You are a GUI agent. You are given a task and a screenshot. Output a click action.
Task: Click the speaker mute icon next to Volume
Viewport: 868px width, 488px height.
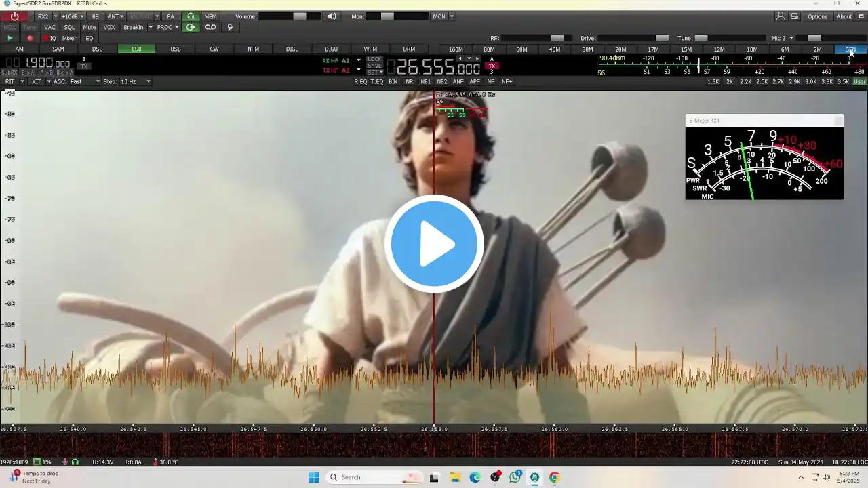coord(332,16)
